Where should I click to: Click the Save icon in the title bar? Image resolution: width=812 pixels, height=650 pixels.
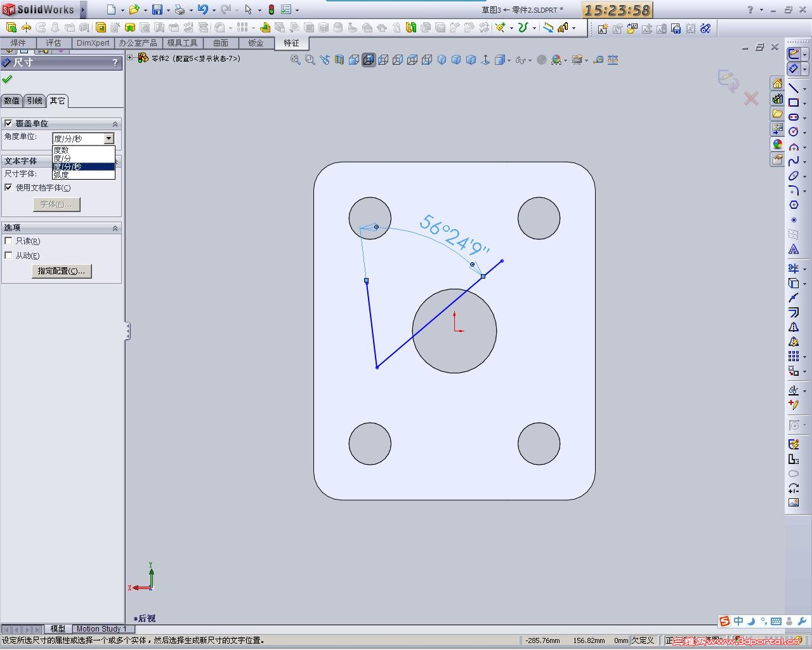pos(157,10)
